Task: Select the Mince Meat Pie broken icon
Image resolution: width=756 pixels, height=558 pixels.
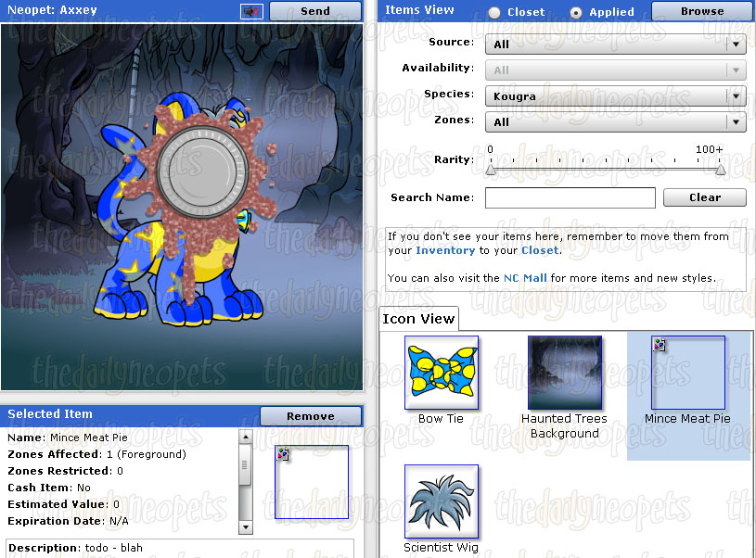Action: [688, 373]
